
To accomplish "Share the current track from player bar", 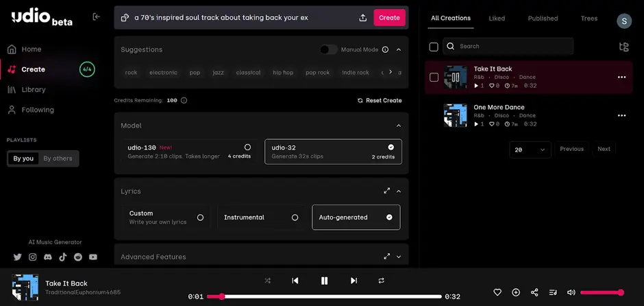I will [534, 292].
